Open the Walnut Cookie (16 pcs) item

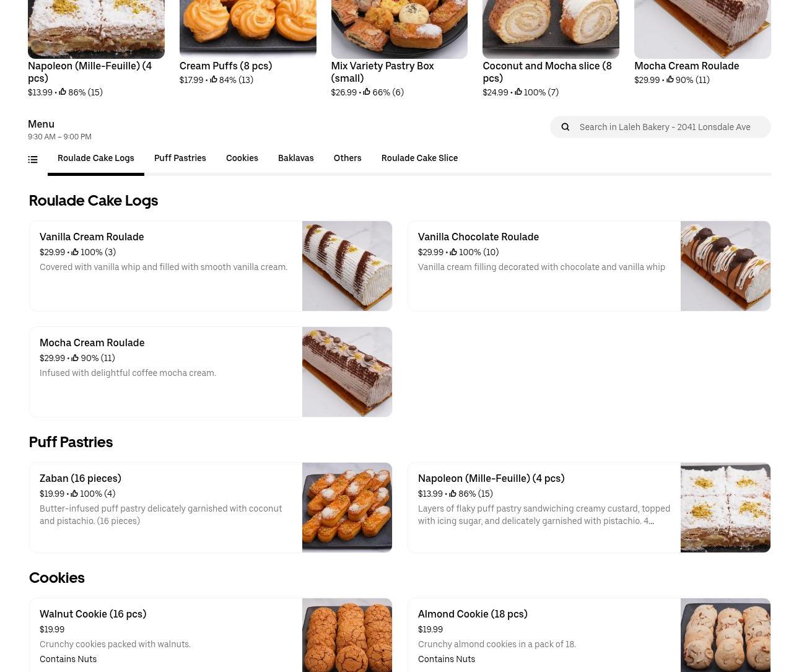(x=211, y=635)
